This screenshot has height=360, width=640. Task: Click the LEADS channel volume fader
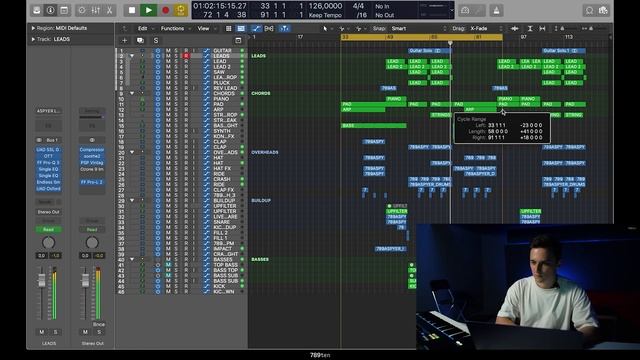pos(42,280)
